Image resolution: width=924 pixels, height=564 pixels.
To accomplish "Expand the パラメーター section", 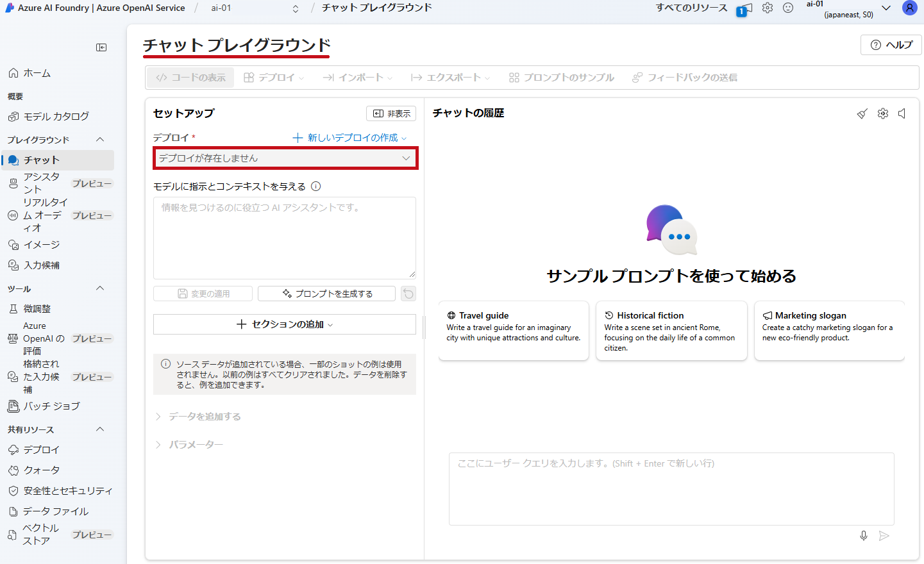I will point(196,445).
